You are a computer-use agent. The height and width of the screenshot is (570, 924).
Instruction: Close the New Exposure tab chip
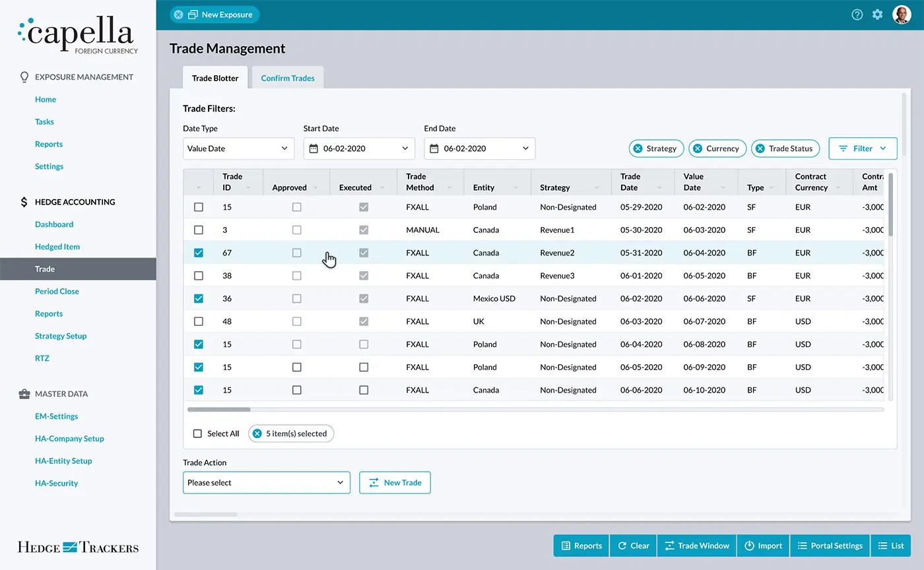coord(178,15)
